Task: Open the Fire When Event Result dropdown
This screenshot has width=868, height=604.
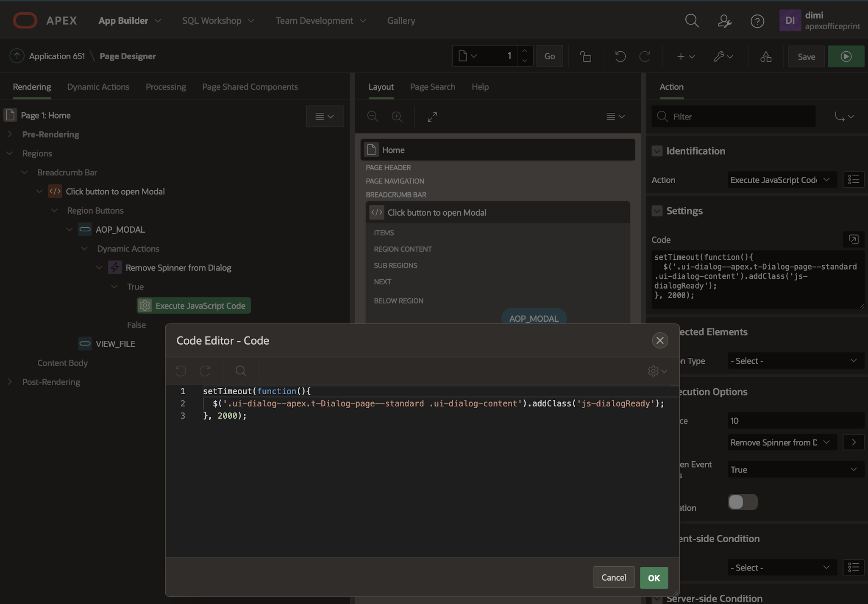Action: [x=795, y=469]
